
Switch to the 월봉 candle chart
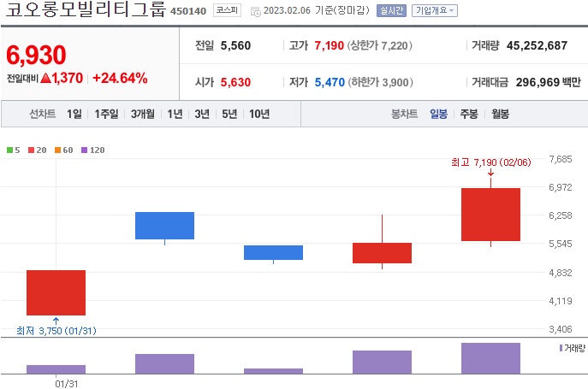500,114
